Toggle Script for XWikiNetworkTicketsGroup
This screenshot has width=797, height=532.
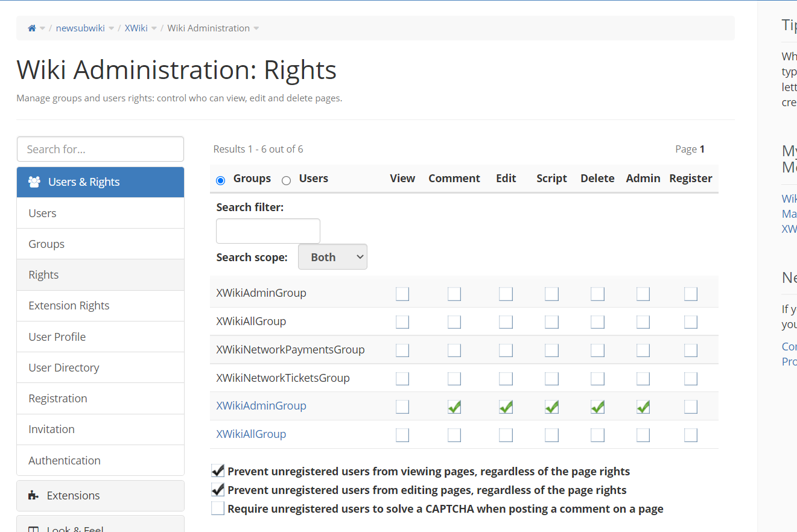551,378
